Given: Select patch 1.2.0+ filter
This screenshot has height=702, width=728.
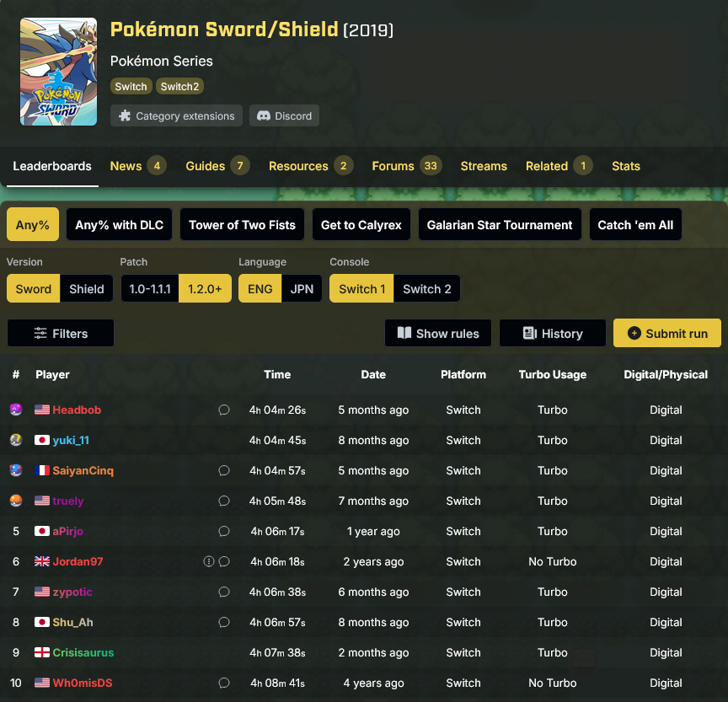Looking at the screenshot, I should point(205,288).
